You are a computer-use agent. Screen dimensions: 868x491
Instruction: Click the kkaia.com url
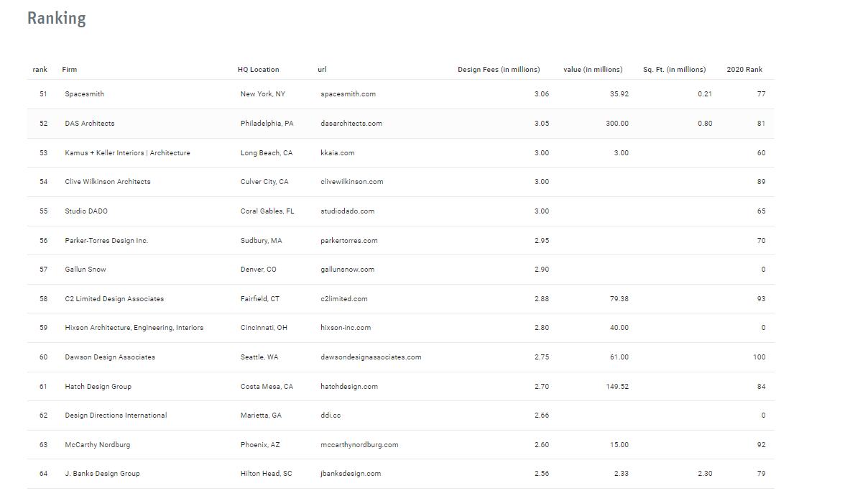tap(338, 153)
